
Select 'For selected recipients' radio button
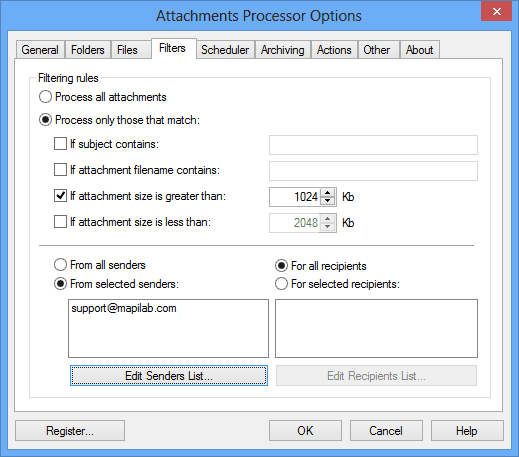click(x=281, y=284)
